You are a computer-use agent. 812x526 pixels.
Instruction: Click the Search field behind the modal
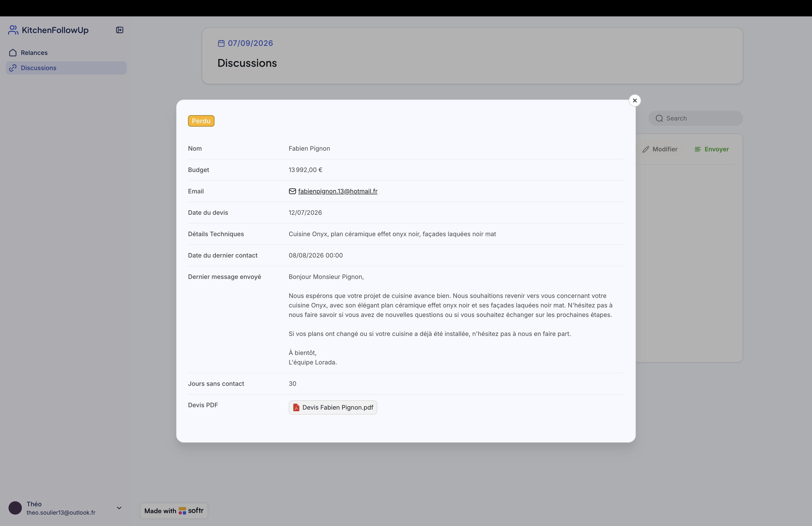point(695,118)
